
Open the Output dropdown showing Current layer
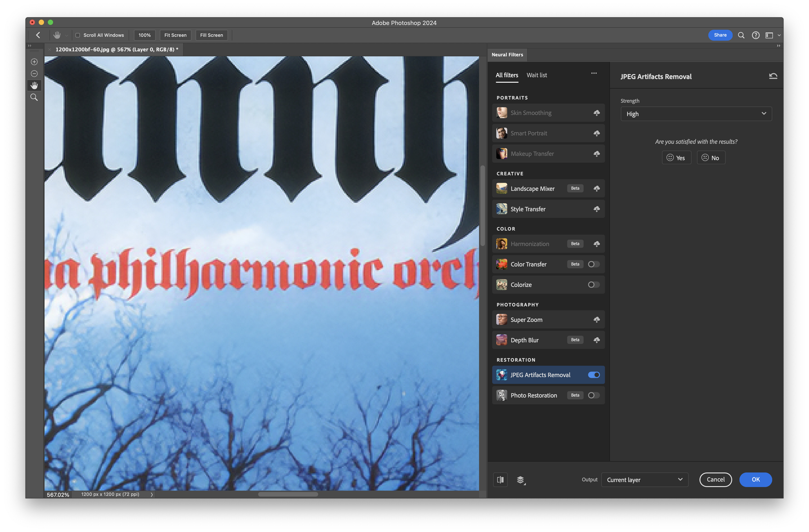pos(644,480)
